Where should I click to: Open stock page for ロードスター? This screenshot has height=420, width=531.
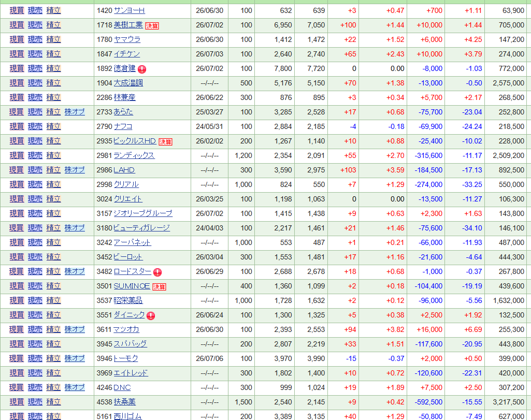point(133,271)
